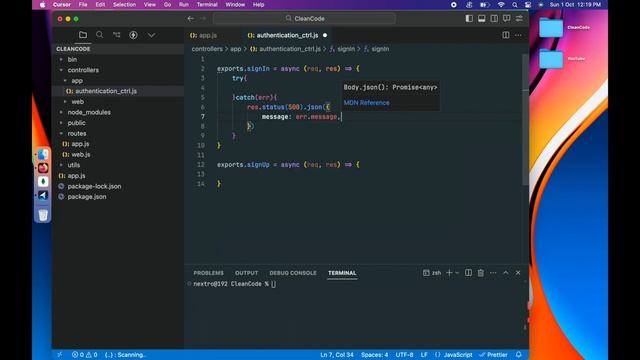This screenshot has height=360, width=640.
Task: Split the terminal pane
Action: click(469, 273)
